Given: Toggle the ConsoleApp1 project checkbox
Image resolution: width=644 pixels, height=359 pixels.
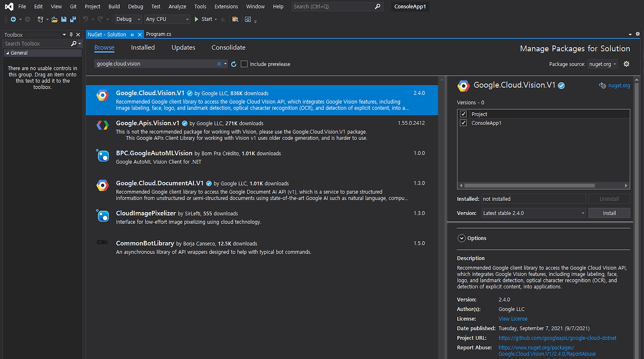Looking at the screenshot, I should tap(463, 123).
